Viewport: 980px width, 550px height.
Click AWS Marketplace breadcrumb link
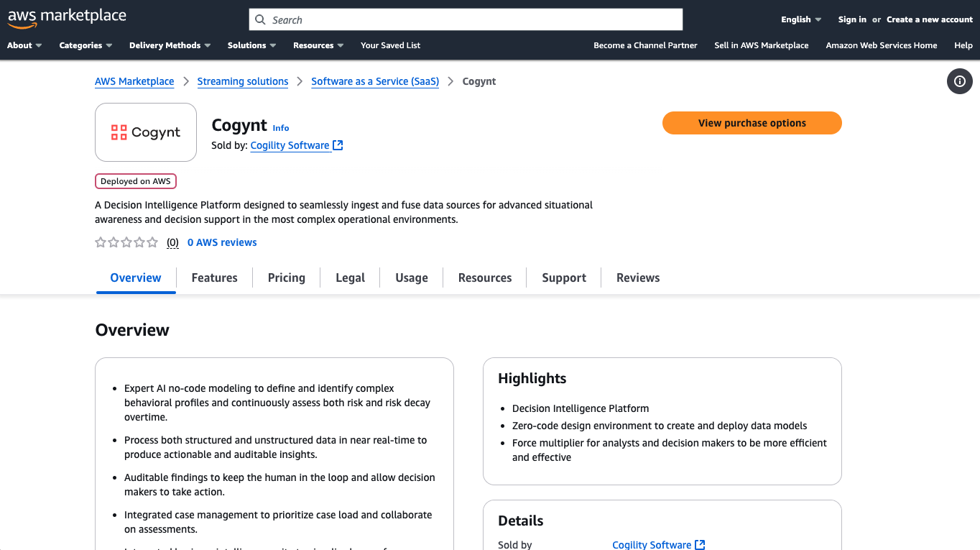pyautogui.click(x=134, y=81)
